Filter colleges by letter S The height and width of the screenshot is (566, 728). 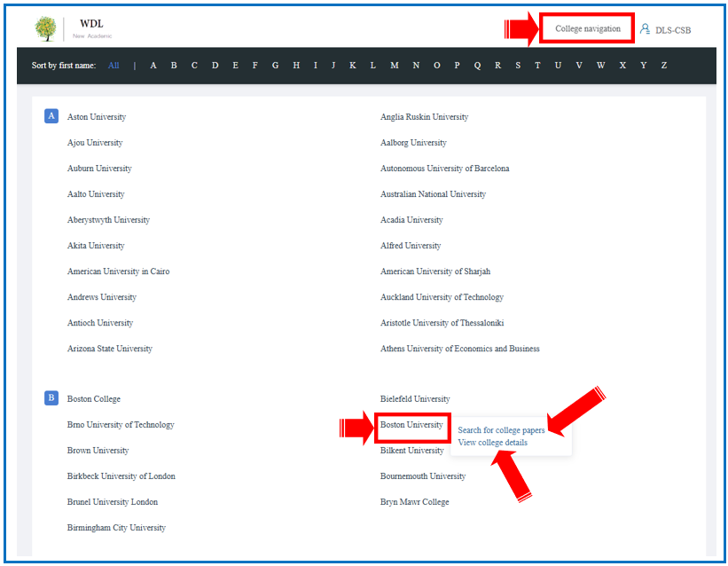[518, 66]
